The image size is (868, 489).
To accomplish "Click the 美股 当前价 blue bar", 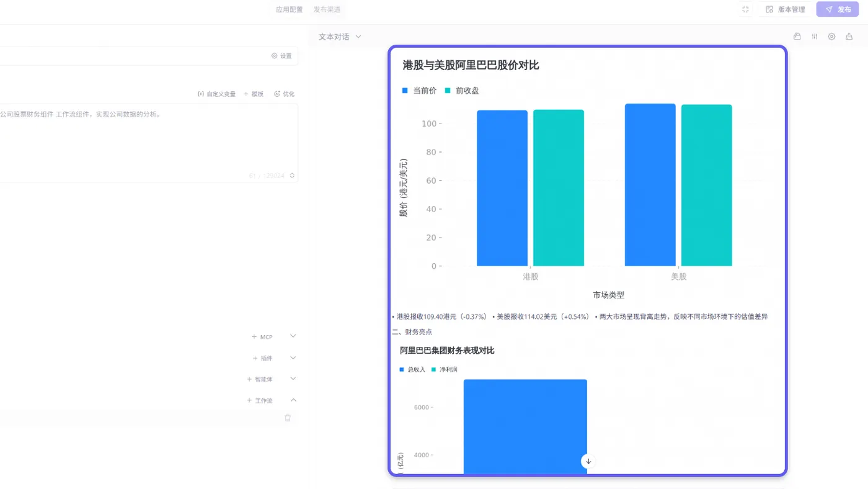I will pos(650,185).
